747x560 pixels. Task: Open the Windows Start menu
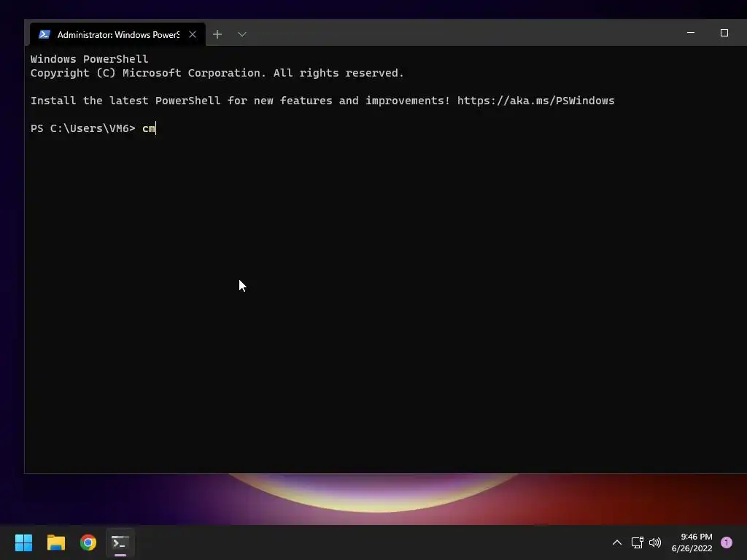click(23, 542)
